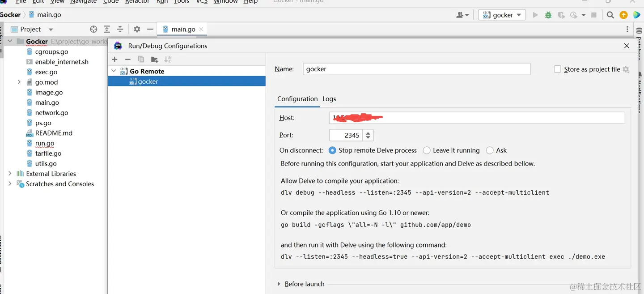Open ps.go in project tree
Screen dimensions: 644x294
(43, 123)
